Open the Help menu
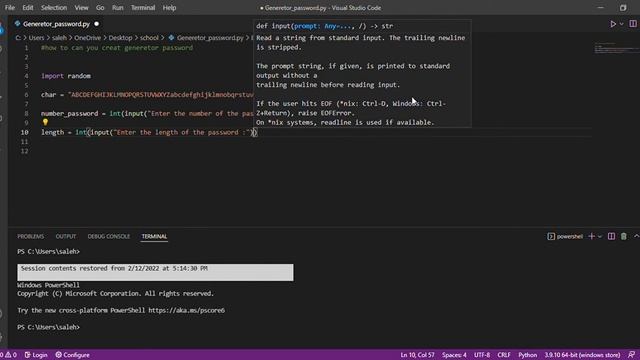The image size is (640, 360). (x=169, y=8)
